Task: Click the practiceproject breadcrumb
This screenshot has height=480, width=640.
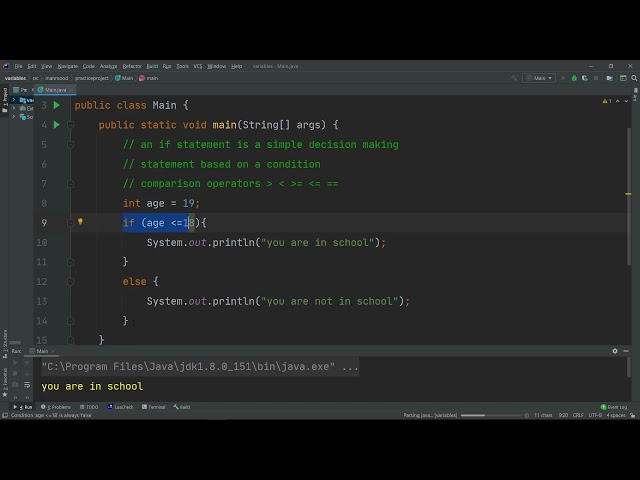Action: tap(92, 78)
